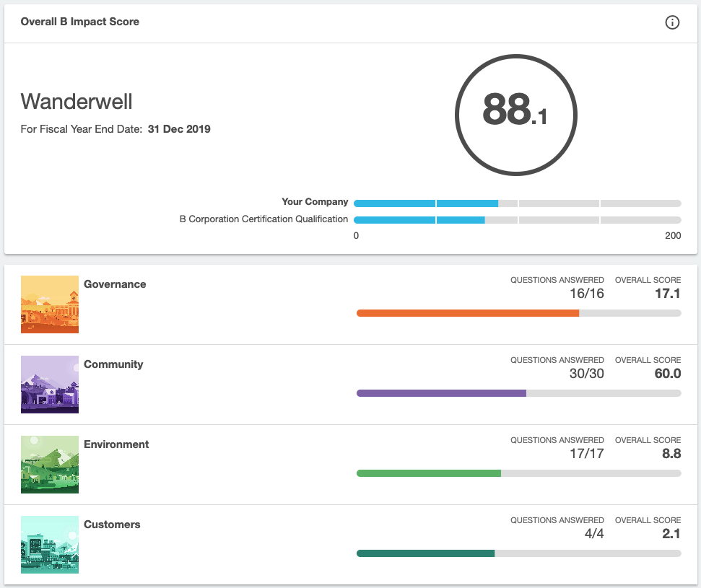Click the Environment overall score 8.8
This screenshot has width=701, height=588.
671,453
